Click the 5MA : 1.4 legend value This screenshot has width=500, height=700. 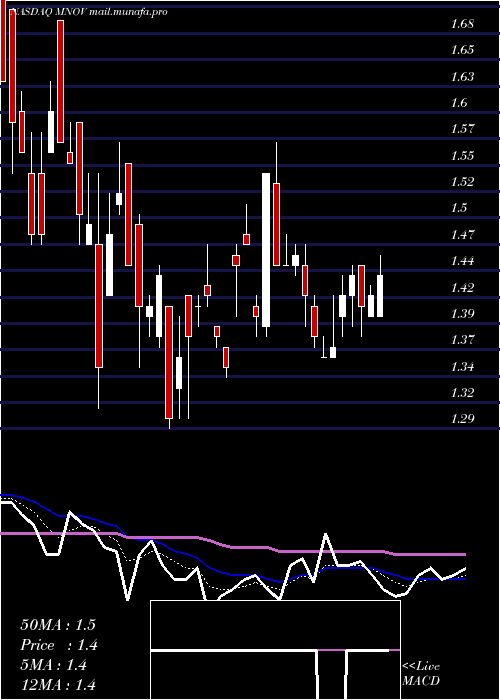click(x=54, y=666)
